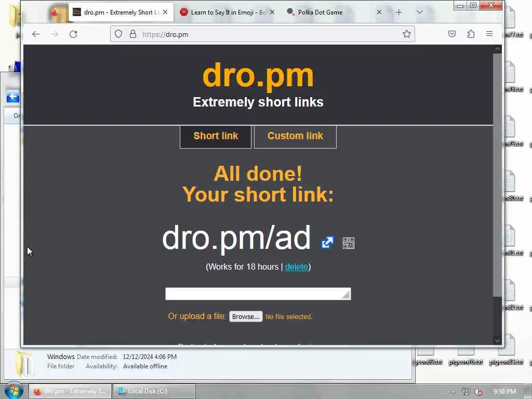Screen dimensions: 532x399
Task: Open the Extensions puzzle icon
Action: (471, 34)
